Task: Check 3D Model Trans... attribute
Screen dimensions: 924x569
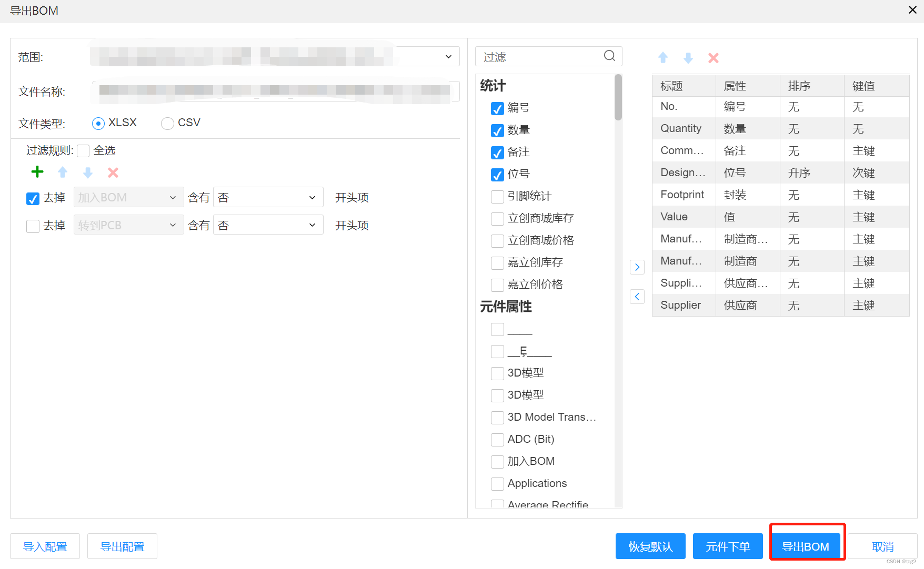Action: pos(497,418)
